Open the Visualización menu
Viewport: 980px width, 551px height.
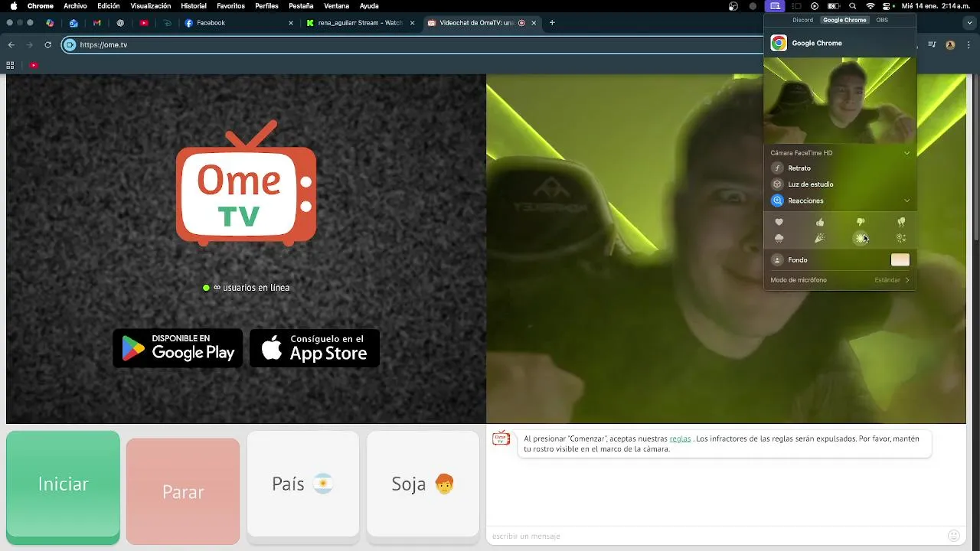click(x=151, y=6)
